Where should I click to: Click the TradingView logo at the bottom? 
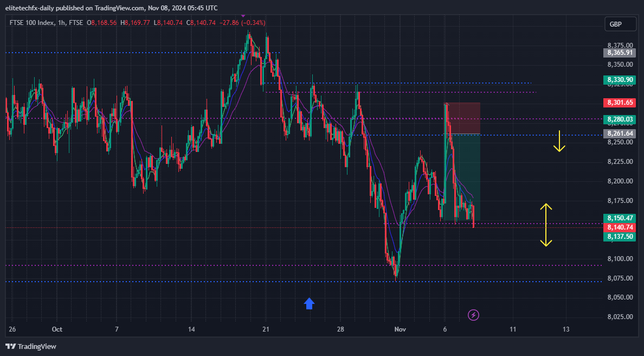pos(31,347)
